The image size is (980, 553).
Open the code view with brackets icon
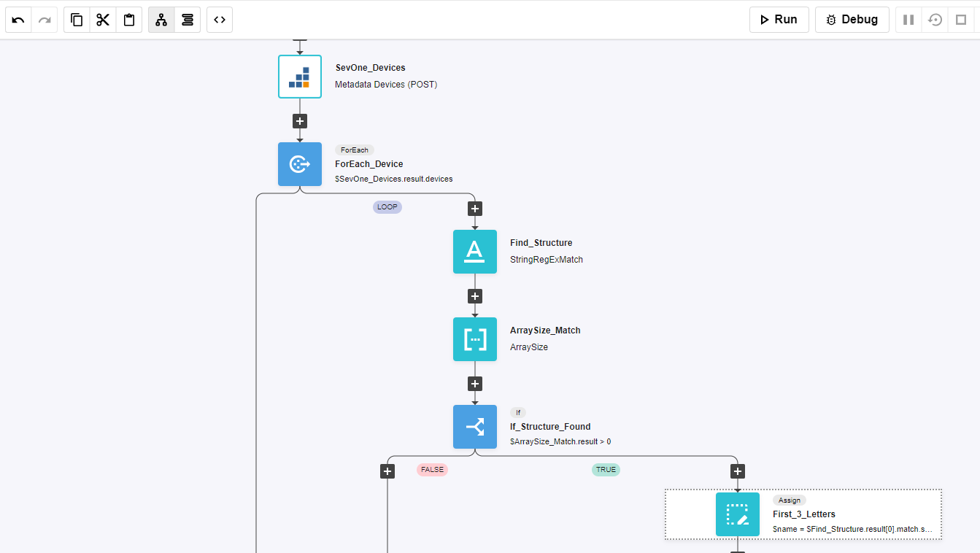(x=220, y=20)
